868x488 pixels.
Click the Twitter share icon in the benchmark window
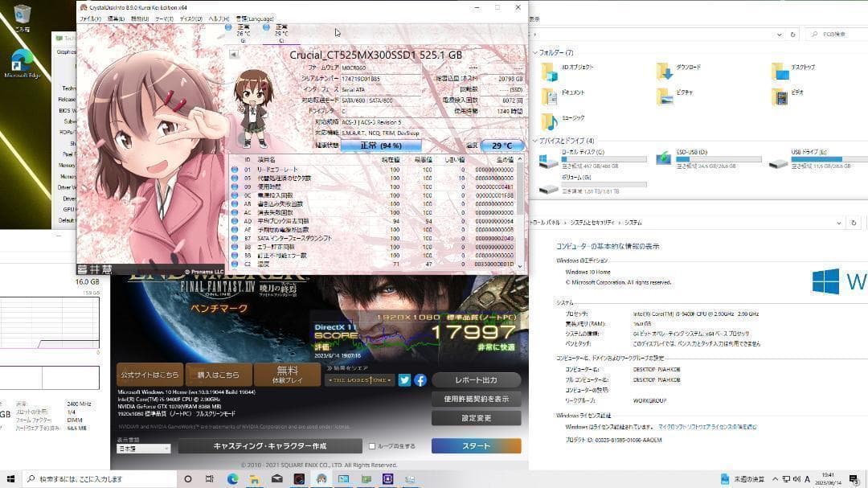pos(404,379)
